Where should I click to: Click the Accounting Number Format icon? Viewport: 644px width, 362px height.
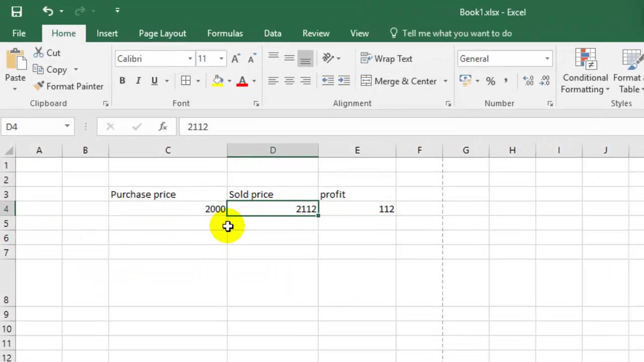(465, 80)
